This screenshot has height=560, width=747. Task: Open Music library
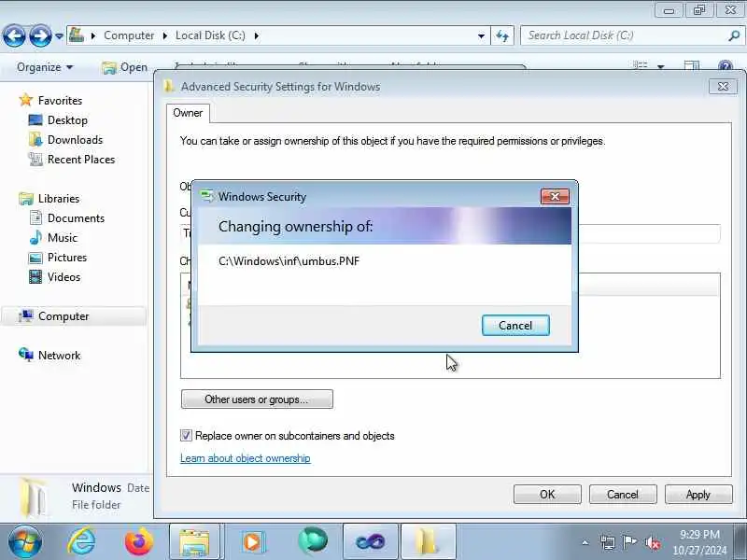63,238
